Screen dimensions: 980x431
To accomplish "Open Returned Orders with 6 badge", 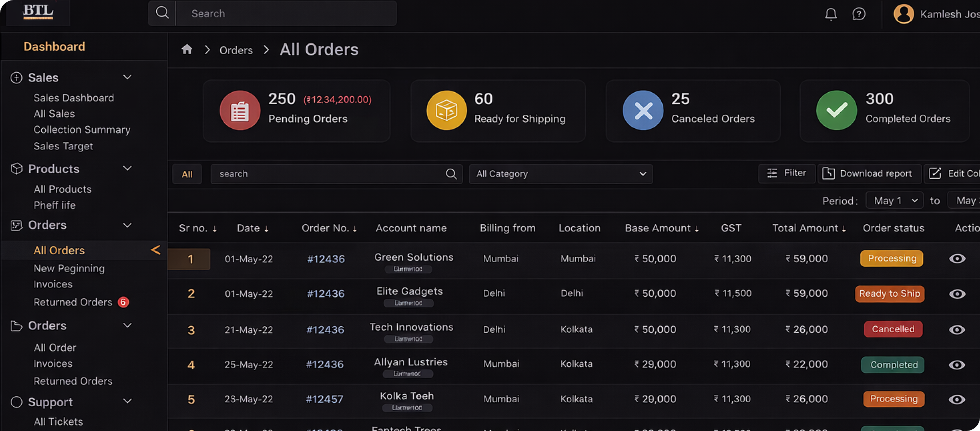I will (73, 302).
